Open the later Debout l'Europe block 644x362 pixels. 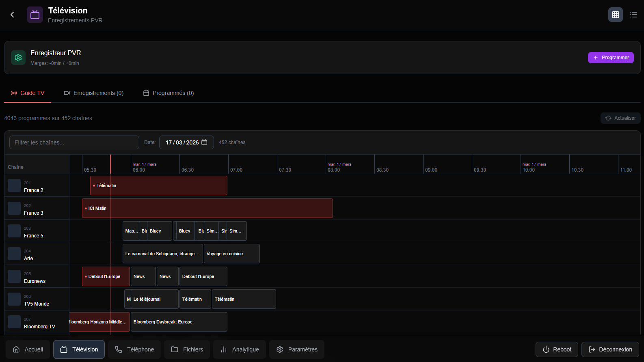[x=203, y=276]
